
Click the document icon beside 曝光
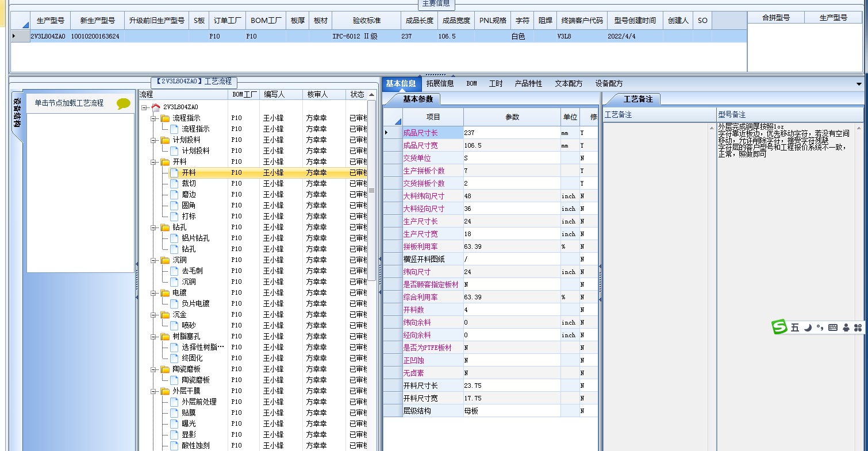click(x=174, y=423)
